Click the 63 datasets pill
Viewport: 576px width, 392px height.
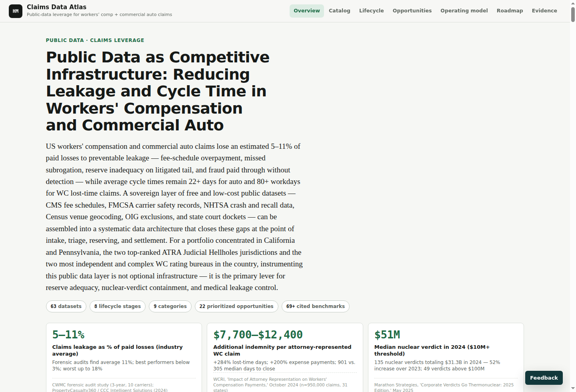point(66,306)
